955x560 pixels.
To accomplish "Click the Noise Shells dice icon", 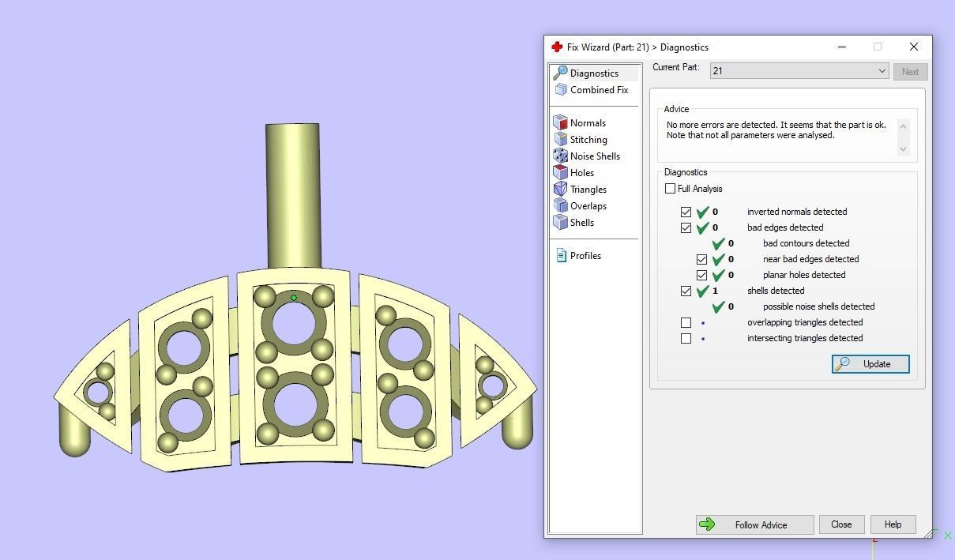I will [560, 156].
